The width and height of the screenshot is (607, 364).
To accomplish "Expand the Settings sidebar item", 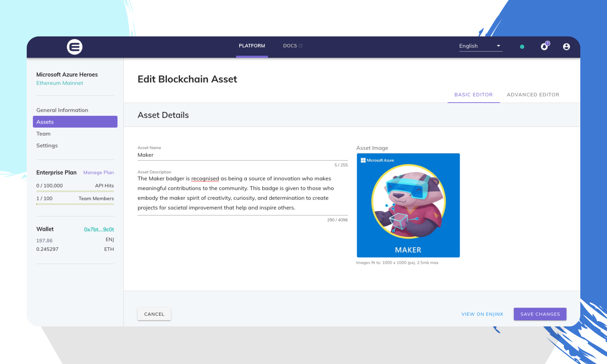I will 47,145.
